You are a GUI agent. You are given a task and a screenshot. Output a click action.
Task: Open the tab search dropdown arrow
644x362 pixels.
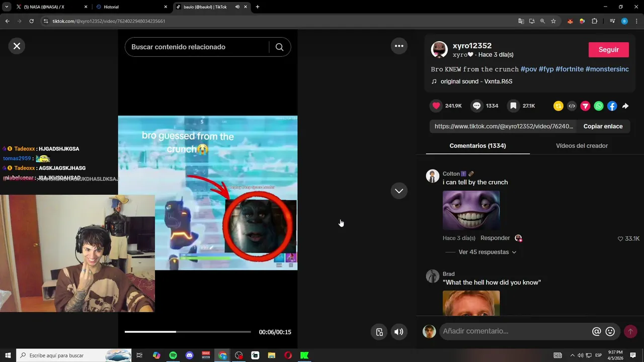tap(6, 7)
